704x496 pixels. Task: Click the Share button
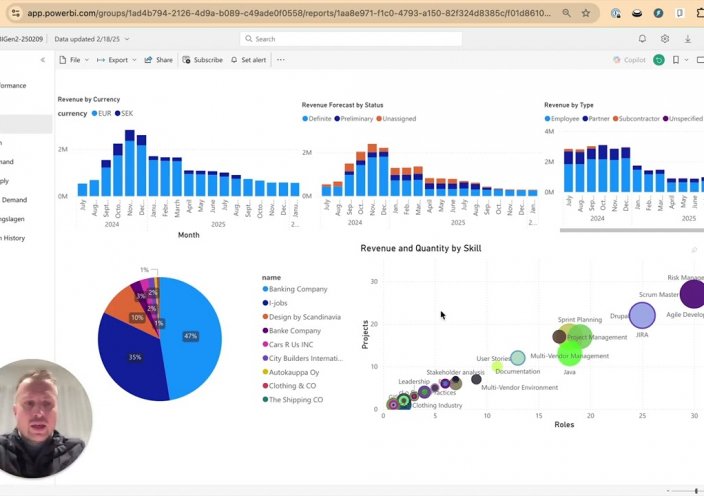tap(159, 60)
